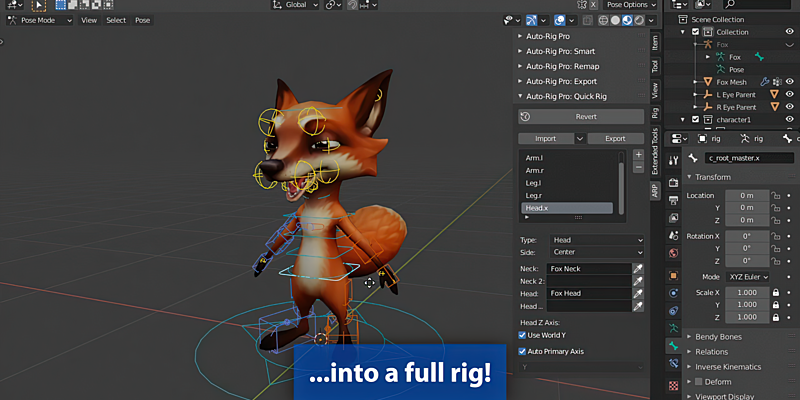
Task: Select material preview viewport shading
Action: coord(627,20)
